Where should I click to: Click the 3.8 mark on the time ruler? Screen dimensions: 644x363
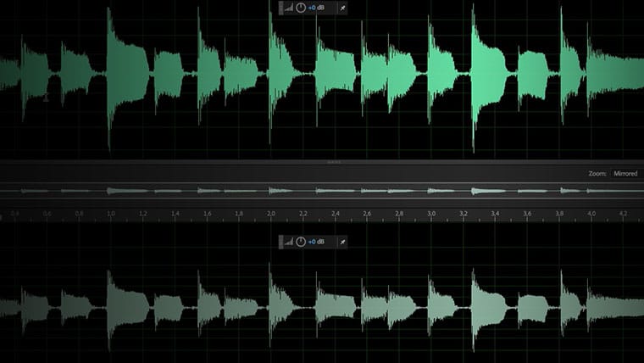[x=559, y=214]
